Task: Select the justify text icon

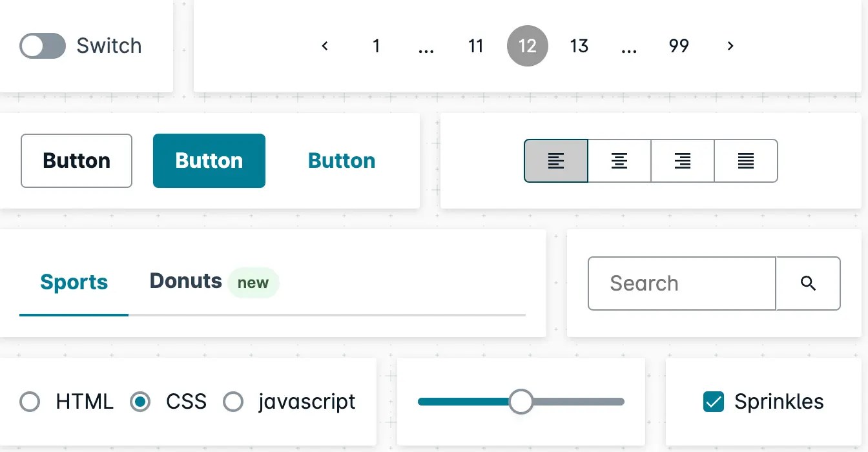Action: pyautogui.click(x=745, y=161)
